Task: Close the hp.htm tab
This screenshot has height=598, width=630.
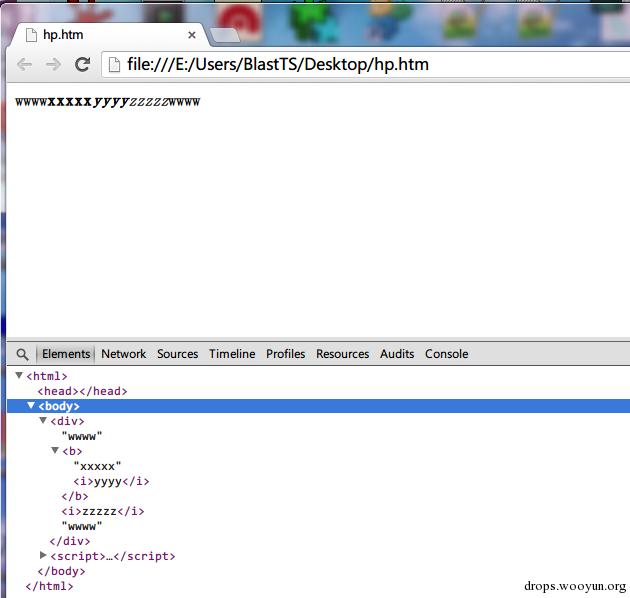Action: 192,34
